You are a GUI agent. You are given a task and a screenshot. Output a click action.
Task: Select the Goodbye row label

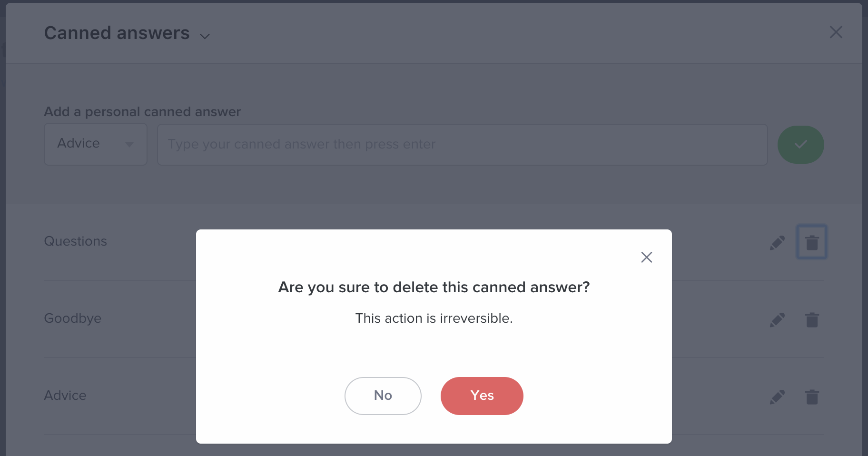coord(72,318)
